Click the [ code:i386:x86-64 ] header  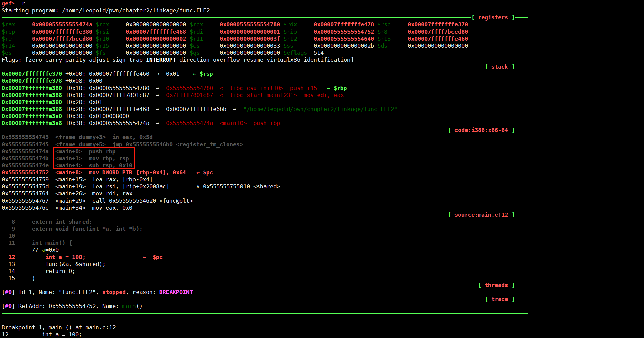click(481, 130)
